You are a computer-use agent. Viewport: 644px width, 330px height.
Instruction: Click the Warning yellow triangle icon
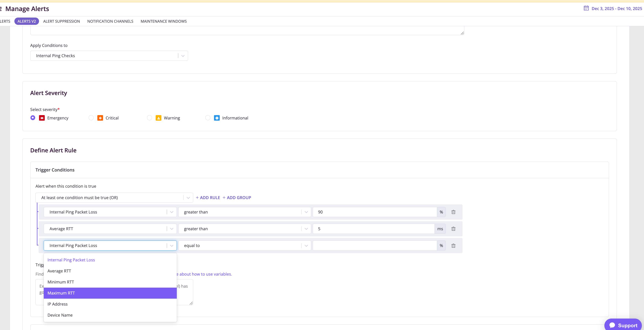pos(158,118)
